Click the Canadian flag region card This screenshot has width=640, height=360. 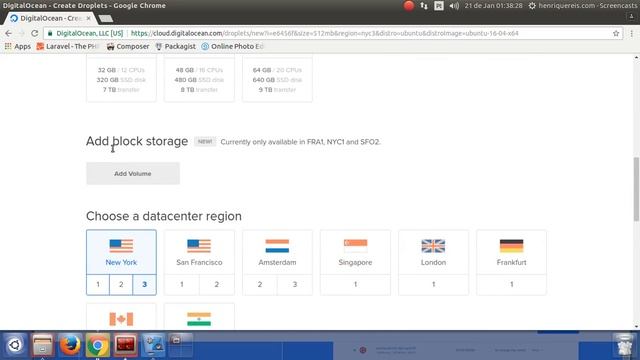[x=121, y=316]
